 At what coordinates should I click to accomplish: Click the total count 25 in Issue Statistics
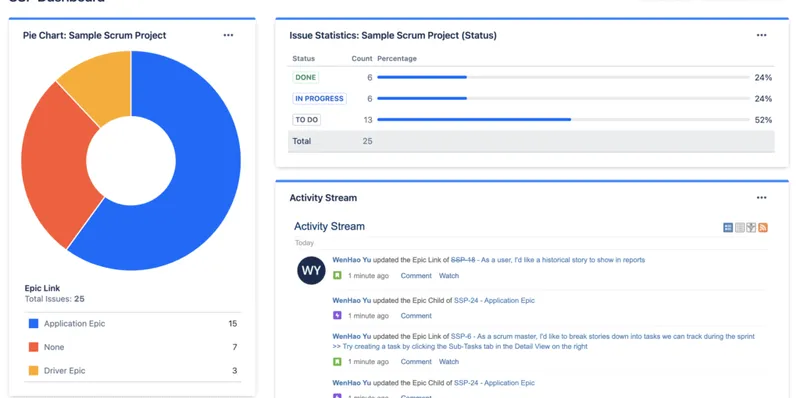(367, 141)
